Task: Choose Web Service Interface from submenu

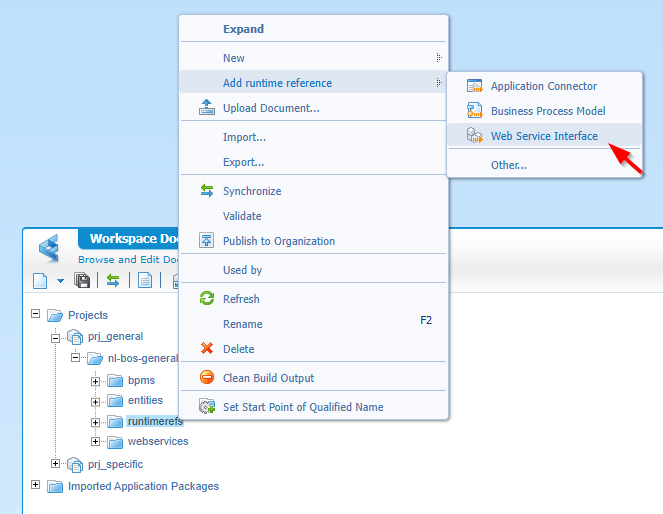Action: 544,136
